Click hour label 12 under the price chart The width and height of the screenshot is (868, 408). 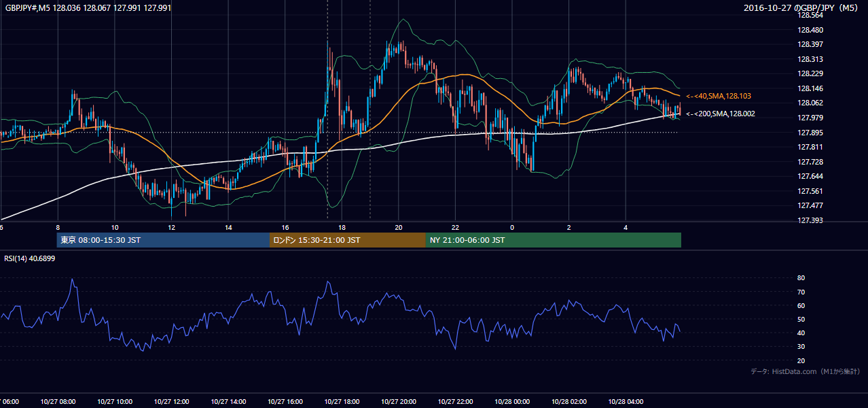(171, 227)
